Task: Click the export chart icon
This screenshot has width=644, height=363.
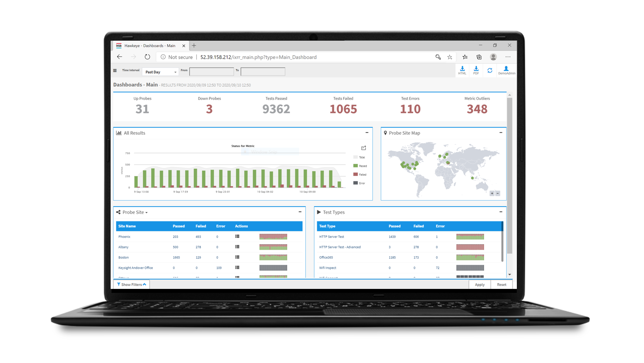Action: tap(364, 148)
